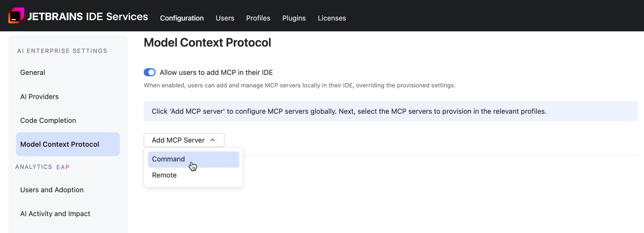Open General settings in sidebar

point(33,73)
